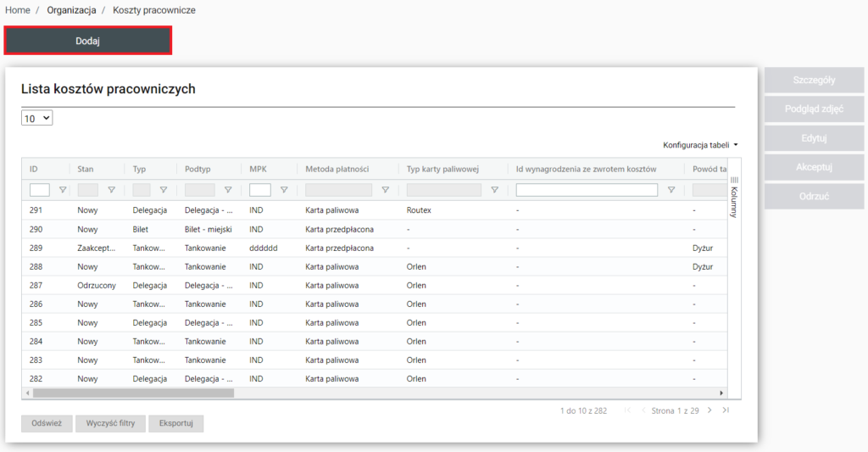Click the MPK column filter funnel
This screenshot has width=868, height=452.
[284, 190]
